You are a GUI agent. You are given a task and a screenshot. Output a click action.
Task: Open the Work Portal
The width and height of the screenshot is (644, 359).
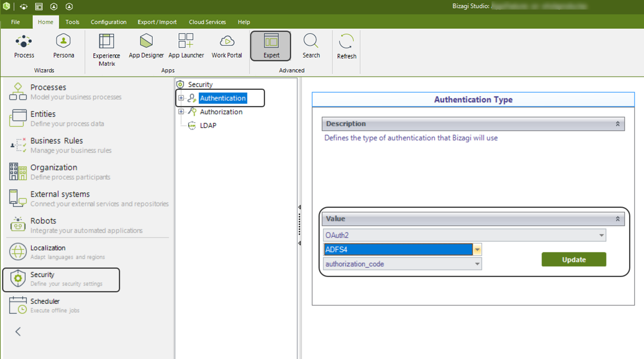227,46
